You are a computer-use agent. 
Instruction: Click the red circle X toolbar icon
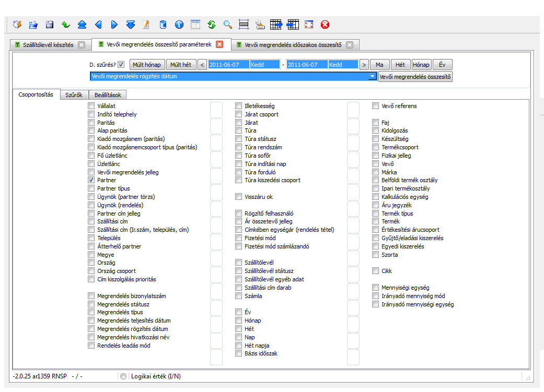coord(325,25)
